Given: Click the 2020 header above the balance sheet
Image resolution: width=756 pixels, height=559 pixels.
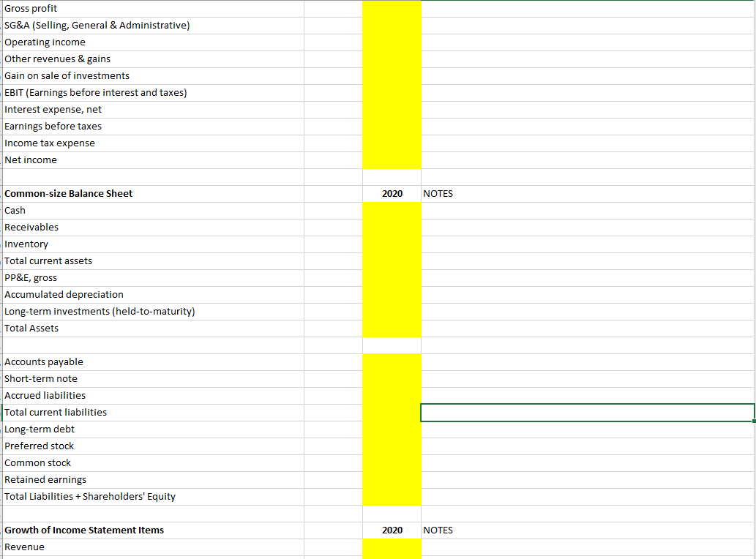Looking at the screenshot, I should pos(392,193).
